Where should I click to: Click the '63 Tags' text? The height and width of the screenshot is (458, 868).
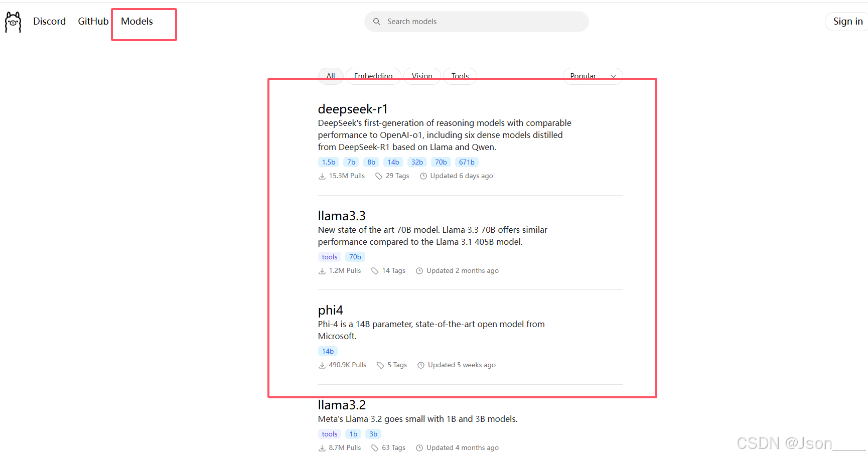click(394, 448)
